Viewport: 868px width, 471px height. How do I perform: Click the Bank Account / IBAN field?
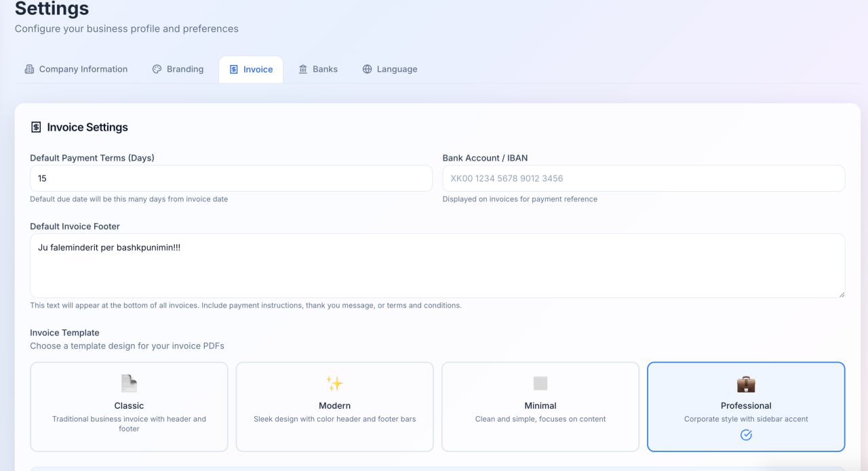[x=644, y=178]
